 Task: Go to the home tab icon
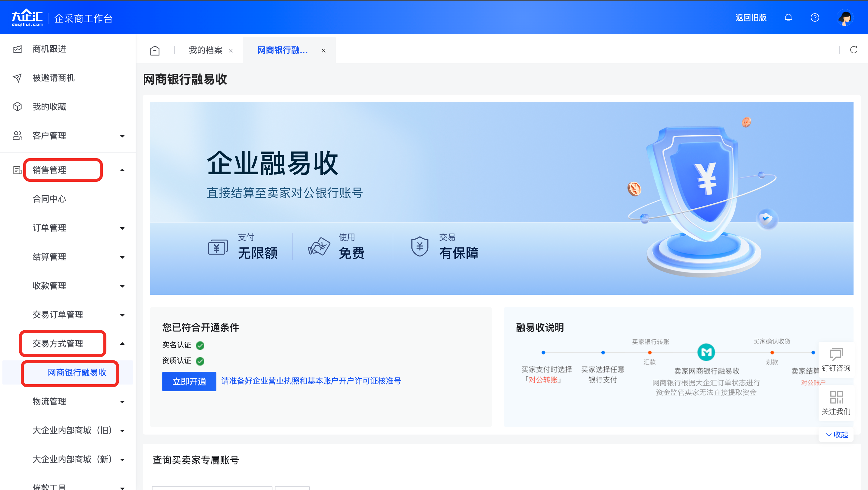pyautogui.click(x=155, y=51)
